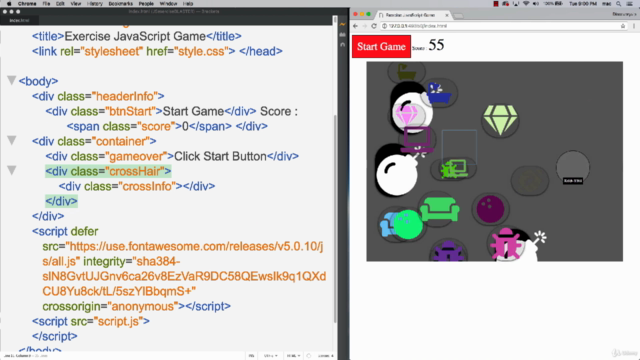Image resolution: width=640 pixels, height=360 pixels.
Task: Click the empty crosshair square in game
Action: pyautogui.click(x=459, y=147)
